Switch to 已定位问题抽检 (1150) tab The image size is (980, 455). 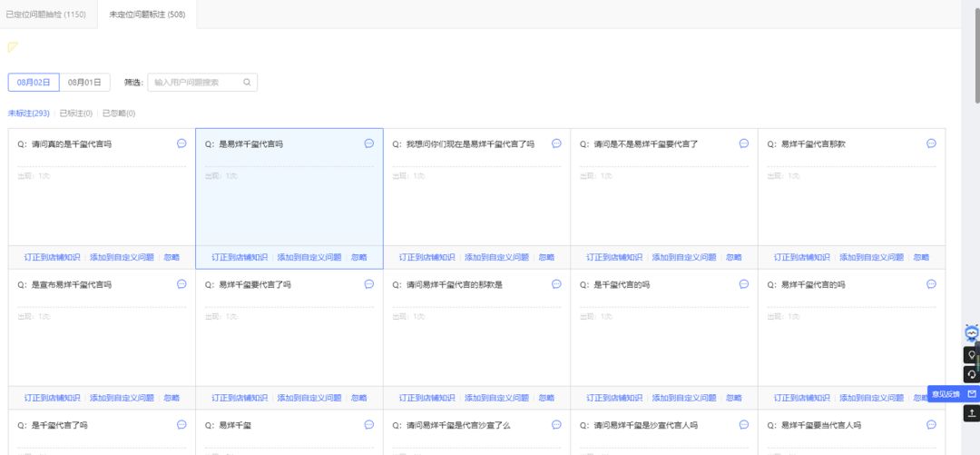(x=46, y=14)
